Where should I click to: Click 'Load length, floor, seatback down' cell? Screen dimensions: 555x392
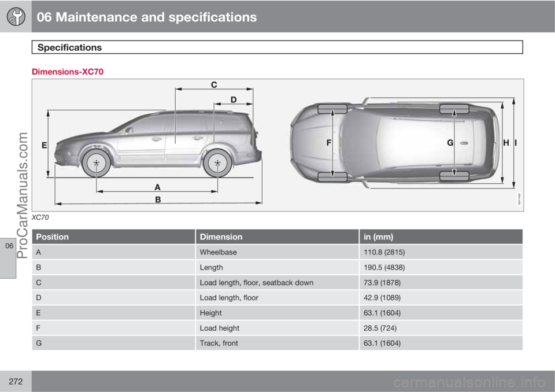coord(277,283)
